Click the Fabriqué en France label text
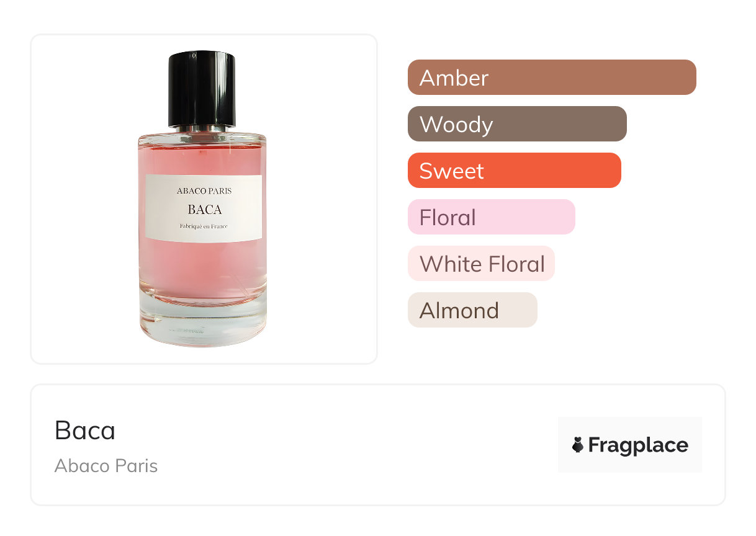The height and width of the screenshot is (536, 756). (x=204, y=226)
